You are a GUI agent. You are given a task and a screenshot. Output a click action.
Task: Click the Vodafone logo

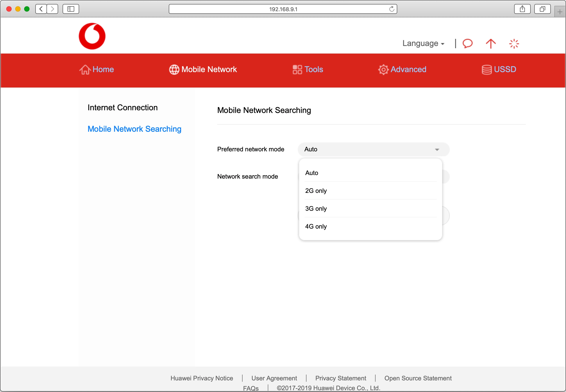pos(92,36)
